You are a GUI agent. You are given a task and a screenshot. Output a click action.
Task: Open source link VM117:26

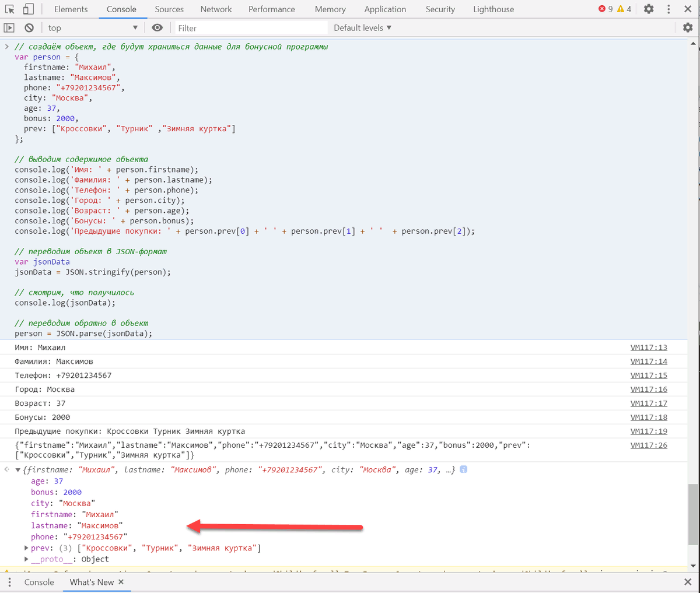[x=649, y=445]
